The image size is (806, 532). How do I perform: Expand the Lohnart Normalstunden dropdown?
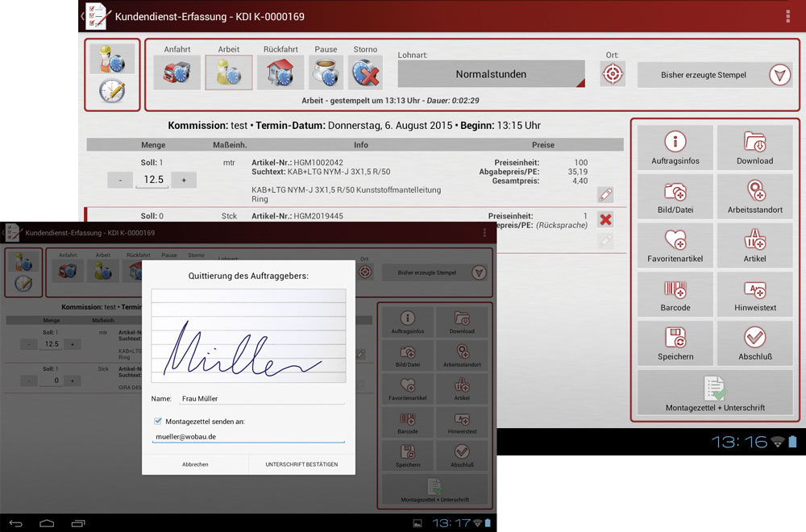pos(491,73)
